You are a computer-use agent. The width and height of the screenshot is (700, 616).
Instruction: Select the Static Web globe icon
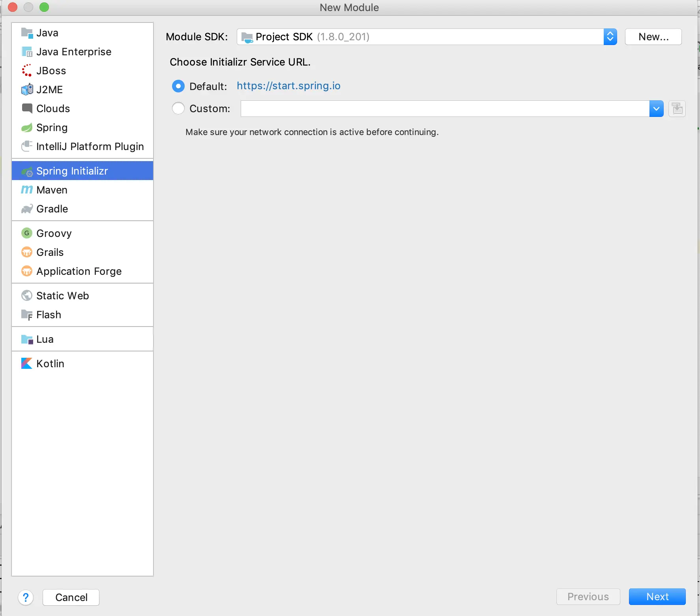(x=27, y=295)
